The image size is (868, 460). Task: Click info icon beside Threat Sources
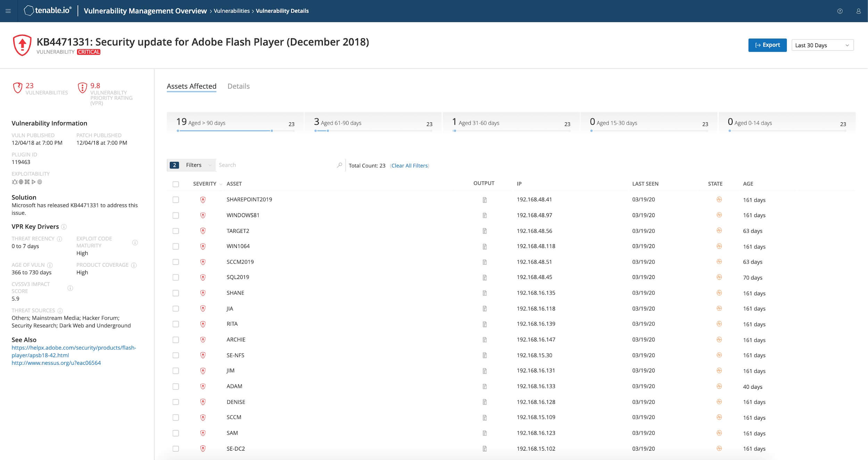(x=60, y=311)
